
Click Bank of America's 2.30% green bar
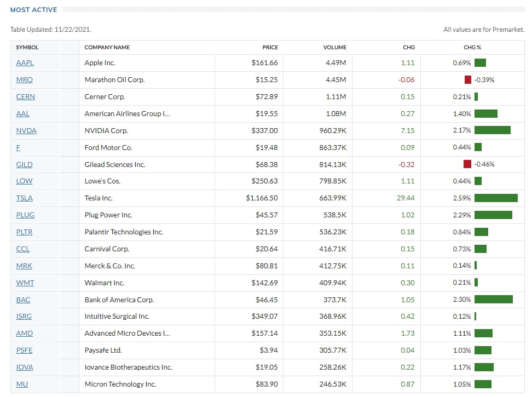click(x=494, y=300)
